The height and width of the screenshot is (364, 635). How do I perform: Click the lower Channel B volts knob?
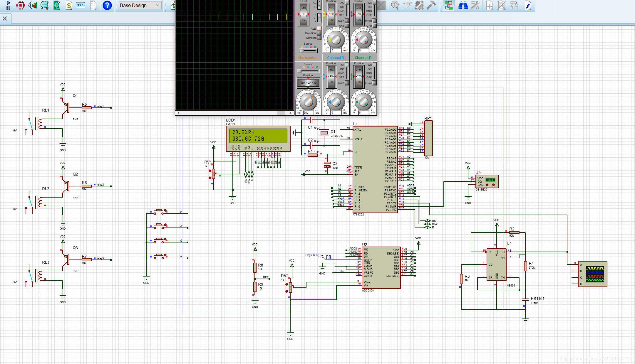(x=336, y=102)
